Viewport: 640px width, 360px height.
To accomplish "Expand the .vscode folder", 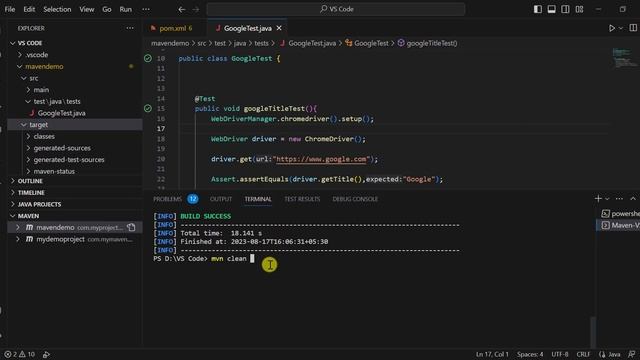I will [x=75, y=55].
